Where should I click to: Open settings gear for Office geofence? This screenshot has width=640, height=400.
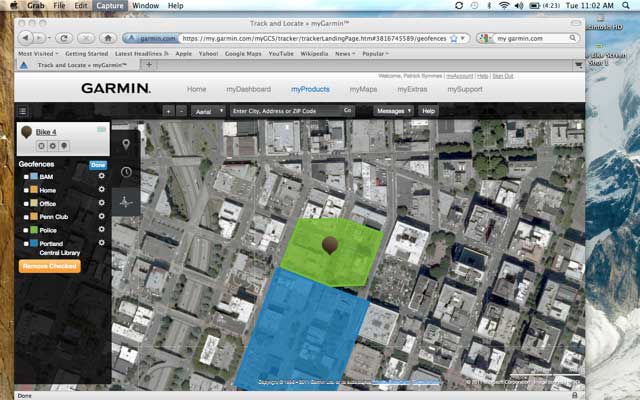(101, 203)
